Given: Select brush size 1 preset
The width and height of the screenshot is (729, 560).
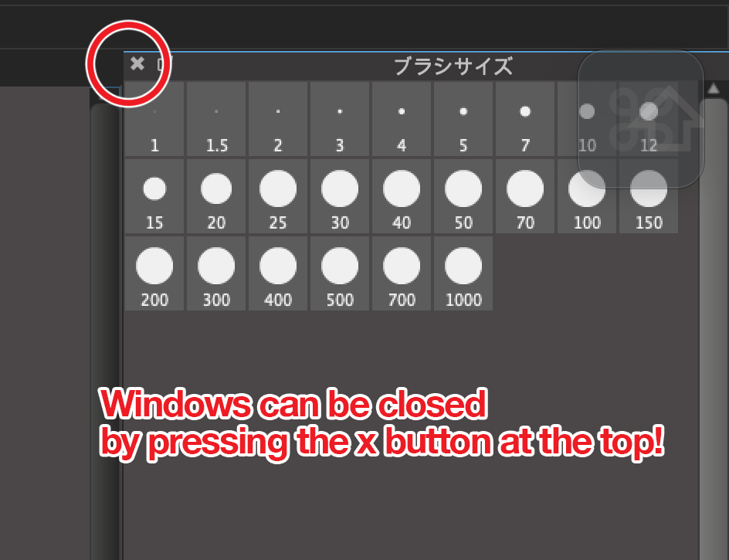Looking at the screenshot, I should point(154,119).
